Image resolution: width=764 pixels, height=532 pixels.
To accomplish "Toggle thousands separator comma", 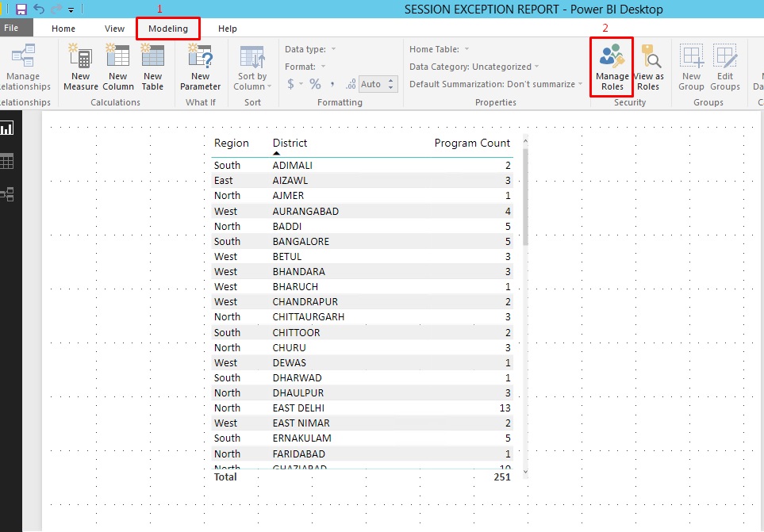I will pyautogui.click(x=332, y=84).
